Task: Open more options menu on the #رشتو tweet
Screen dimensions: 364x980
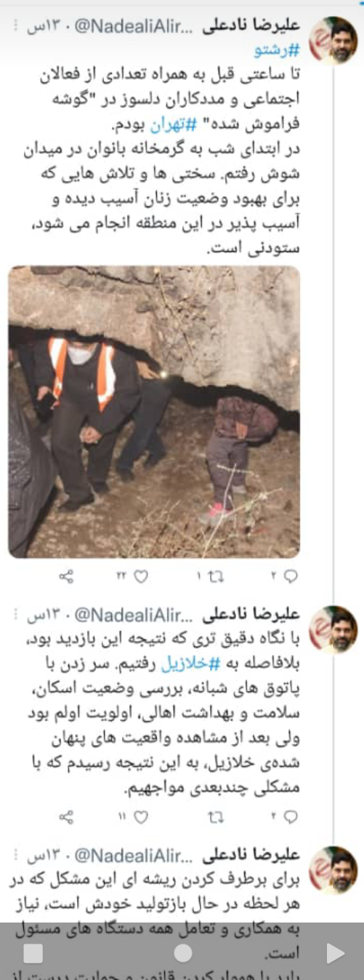Action: tap(16, 27)
